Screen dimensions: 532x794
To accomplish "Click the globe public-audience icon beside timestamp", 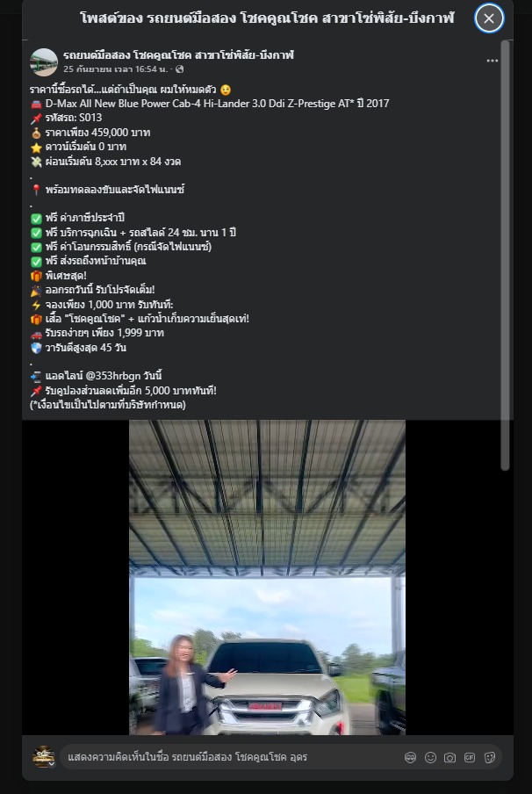I will pos(180,69).
